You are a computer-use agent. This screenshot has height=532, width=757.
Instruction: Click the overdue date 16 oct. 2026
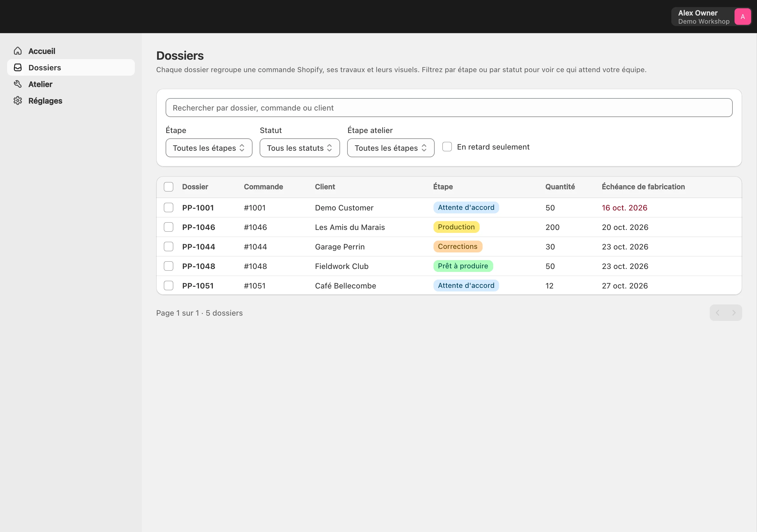pyautogui.click(x=624, y=208)
